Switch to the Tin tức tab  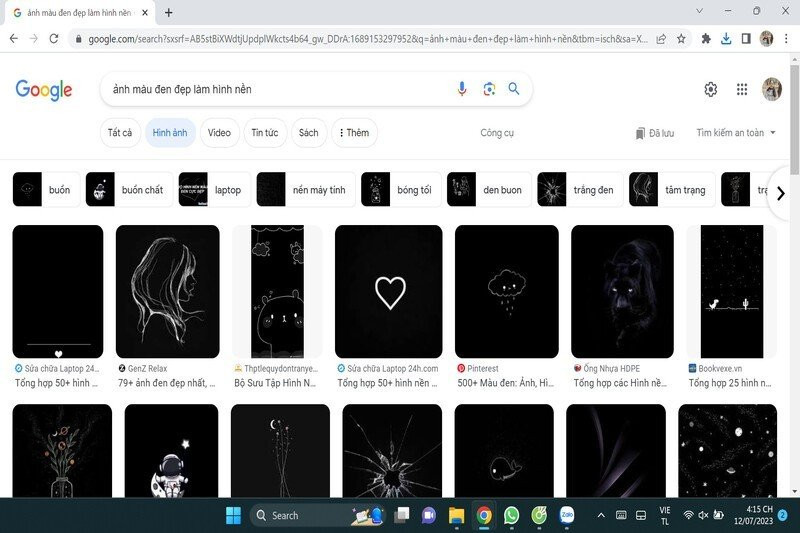click(x=265, y=133)
